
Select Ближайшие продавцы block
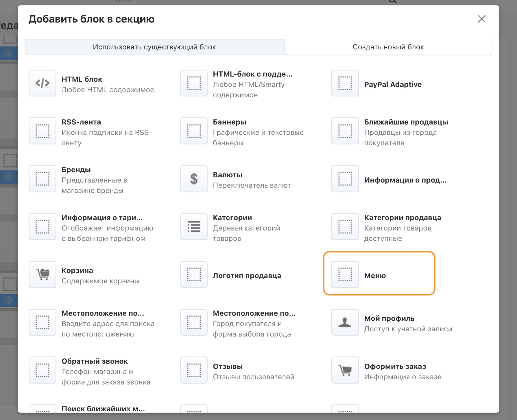click(x=406, y=122)
